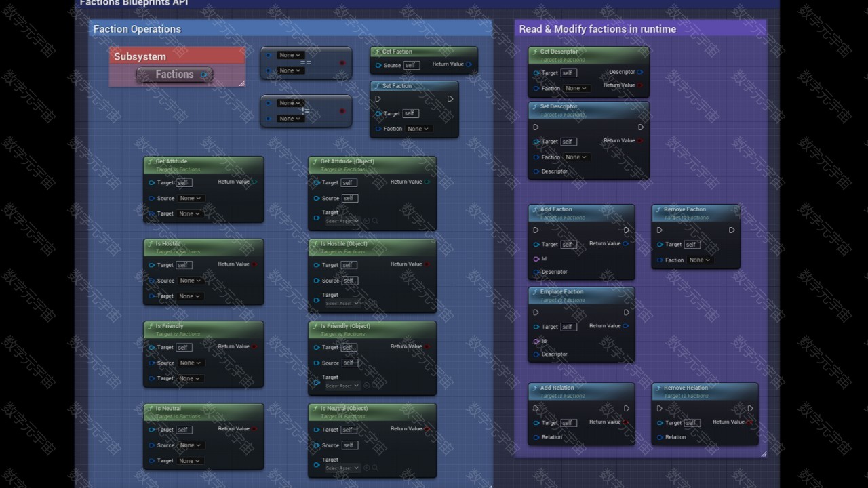This screenshot has width=868, height=488.
Task: Select the Faction Operations comment title
Action: (137, 29)
